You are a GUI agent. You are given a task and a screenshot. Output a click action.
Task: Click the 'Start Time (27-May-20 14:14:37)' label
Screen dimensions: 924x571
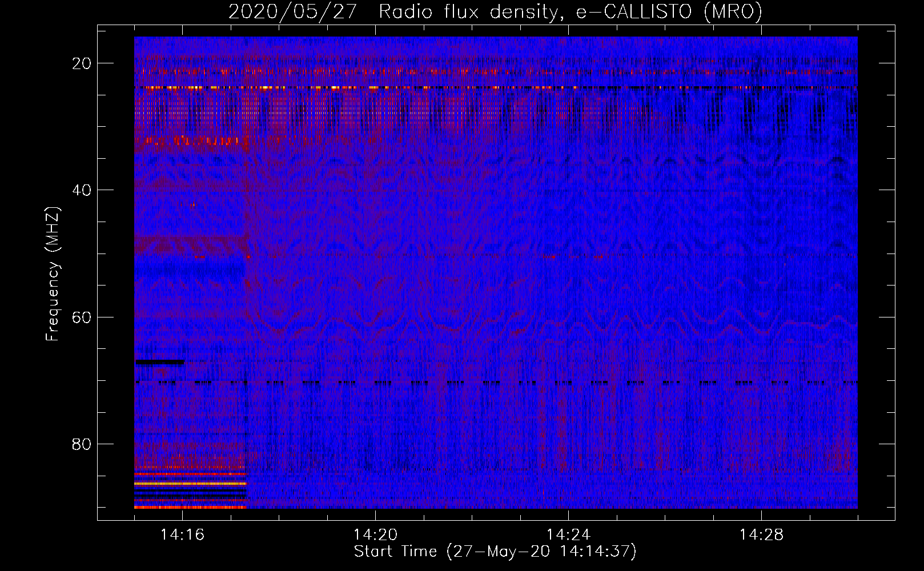click(495, 552)
